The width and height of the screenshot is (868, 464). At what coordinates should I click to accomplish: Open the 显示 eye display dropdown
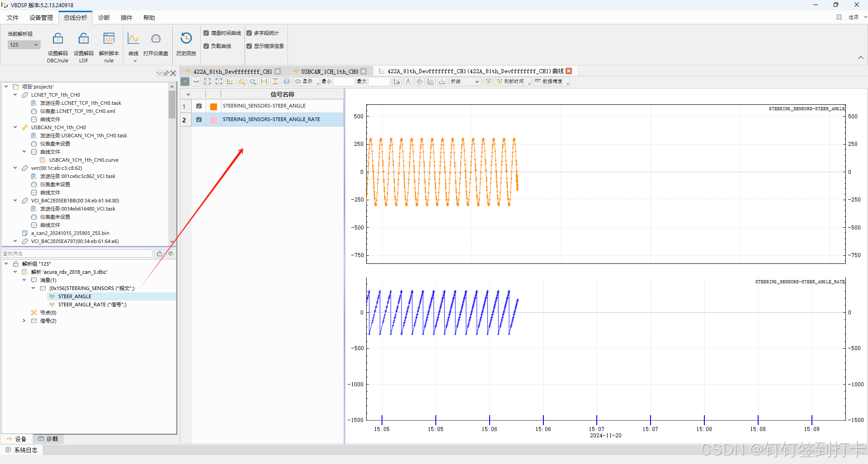point(307,81)
